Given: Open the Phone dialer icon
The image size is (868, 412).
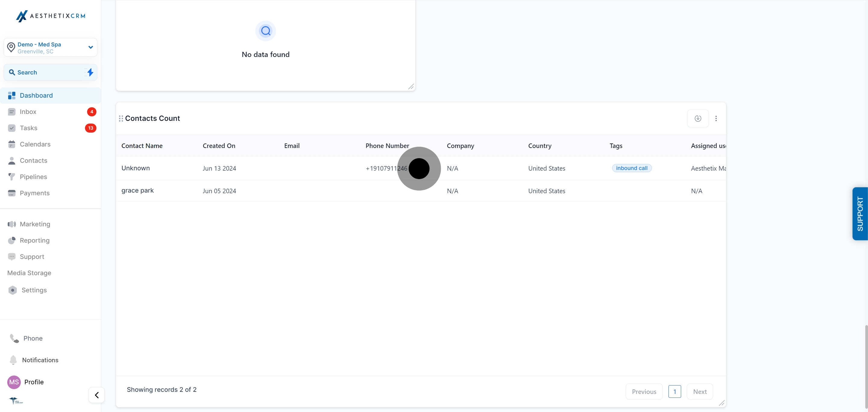Looking at the screenshot, I should (14, 338).
